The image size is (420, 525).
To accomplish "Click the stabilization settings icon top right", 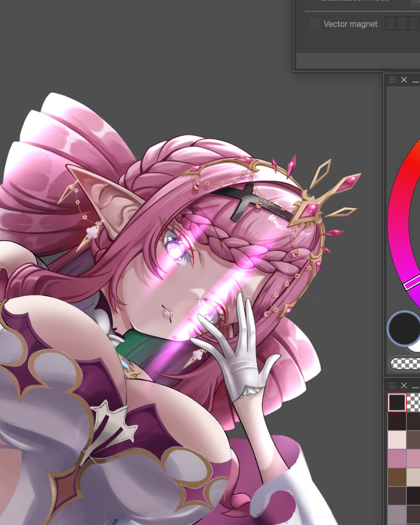I will point(416,2).
